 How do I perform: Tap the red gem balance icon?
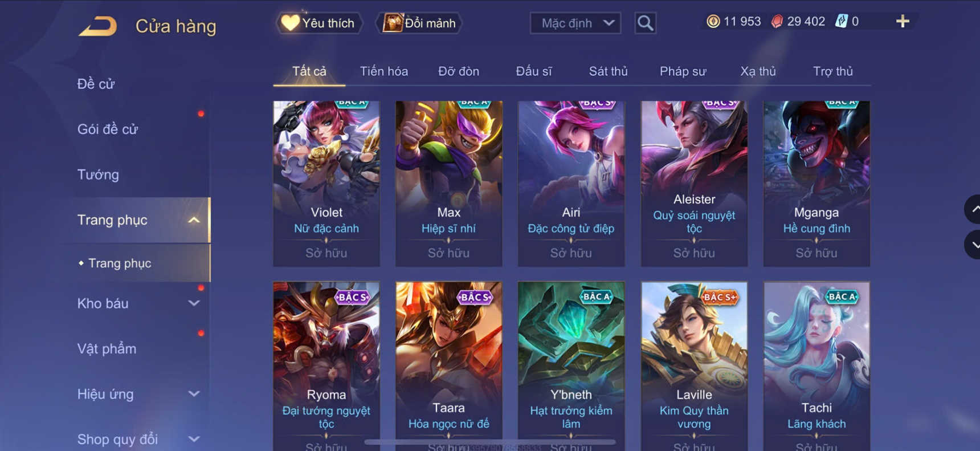pos(777,22)
